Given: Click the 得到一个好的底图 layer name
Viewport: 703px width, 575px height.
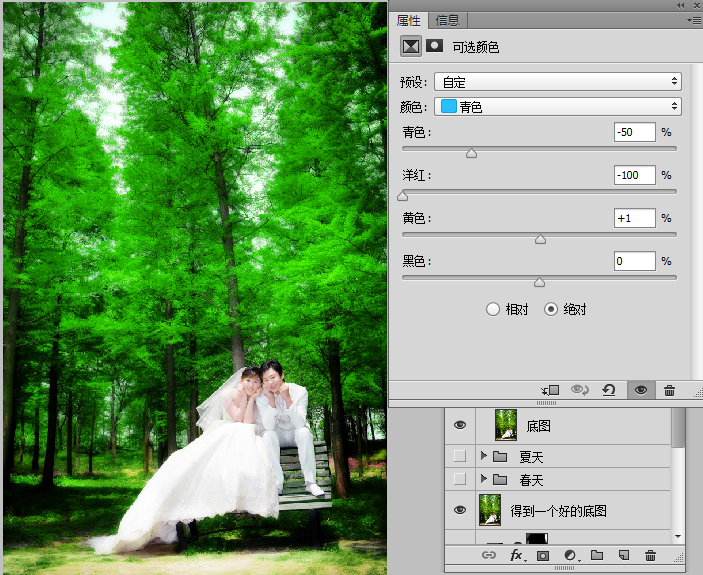Looking at the screenshot, I should [559, 511].
